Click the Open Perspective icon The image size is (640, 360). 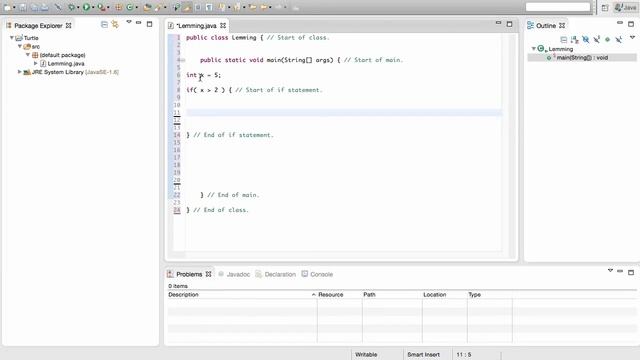(605, 7)
